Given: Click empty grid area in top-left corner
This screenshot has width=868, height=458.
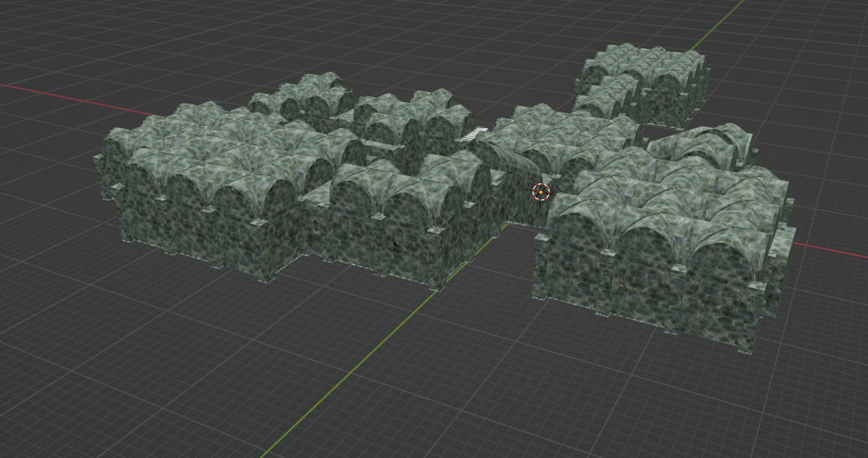Looking at the screenshot, I should click(49, 33).
